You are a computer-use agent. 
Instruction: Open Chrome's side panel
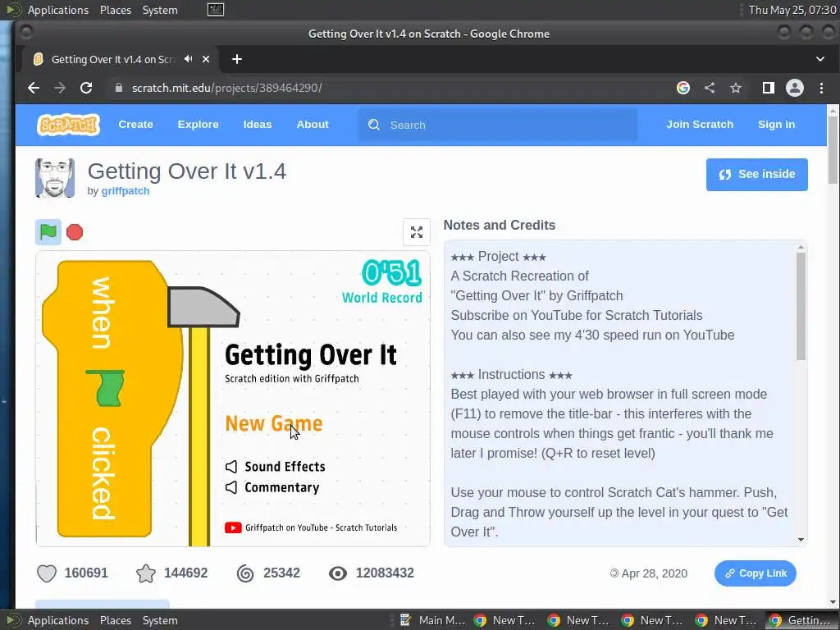(x=768, y=88)
